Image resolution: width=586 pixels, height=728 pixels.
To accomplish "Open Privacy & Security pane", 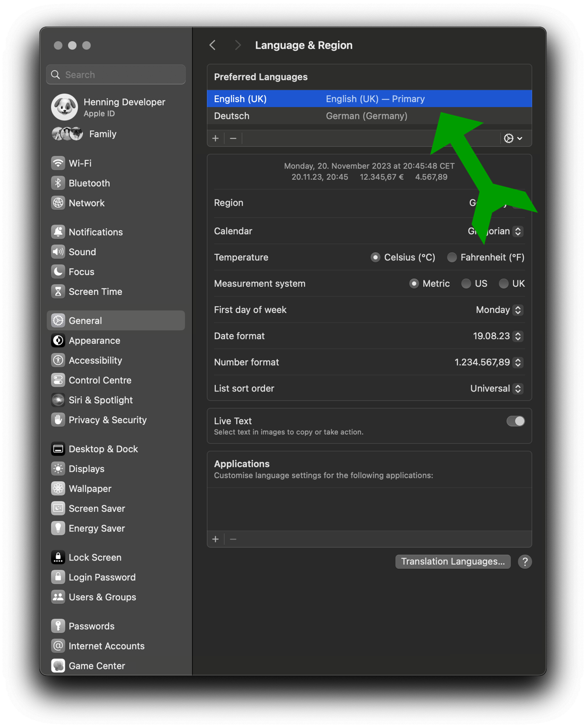I will (x=107, y=420).
